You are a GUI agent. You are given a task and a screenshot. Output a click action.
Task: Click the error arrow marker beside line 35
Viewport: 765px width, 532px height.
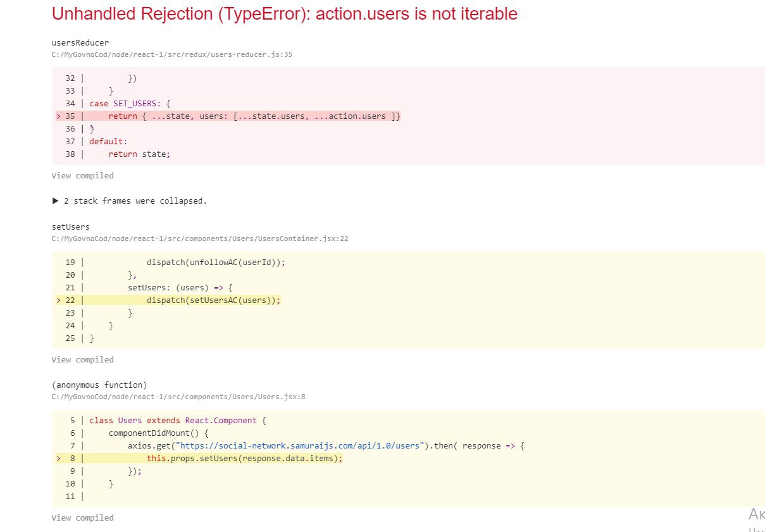pyautogui.click(x=59, y=116)
